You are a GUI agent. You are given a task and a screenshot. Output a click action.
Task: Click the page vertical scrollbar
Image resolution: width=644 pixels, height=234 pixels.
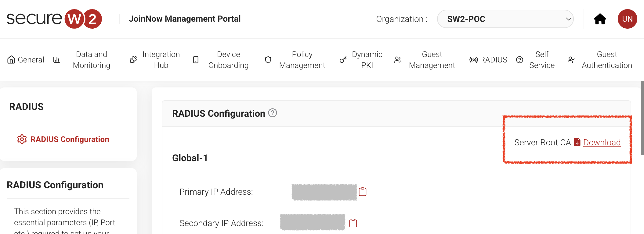coord(642,118)
